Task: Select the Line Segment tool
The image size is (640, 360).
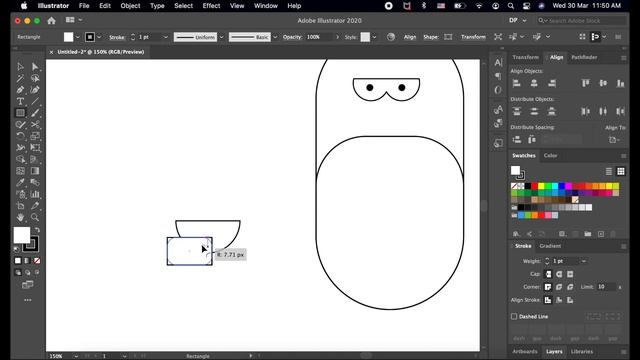Action: 35,101
